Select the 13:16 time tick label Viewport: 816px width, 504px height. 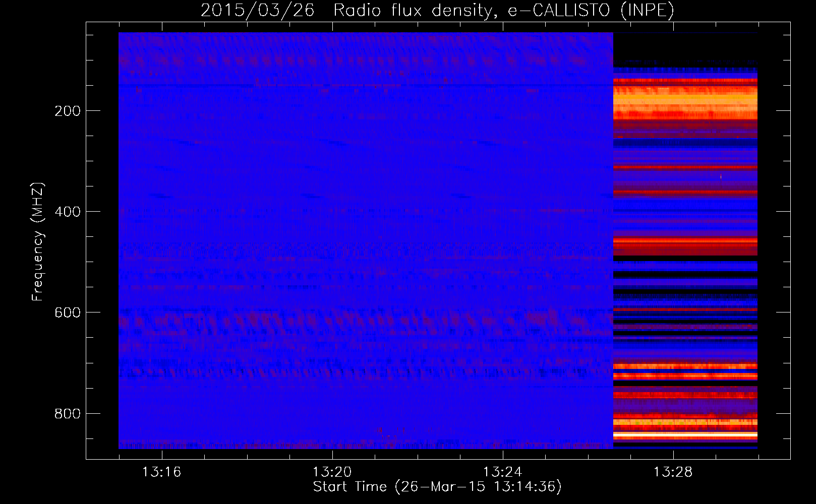(x=161, y=472)
